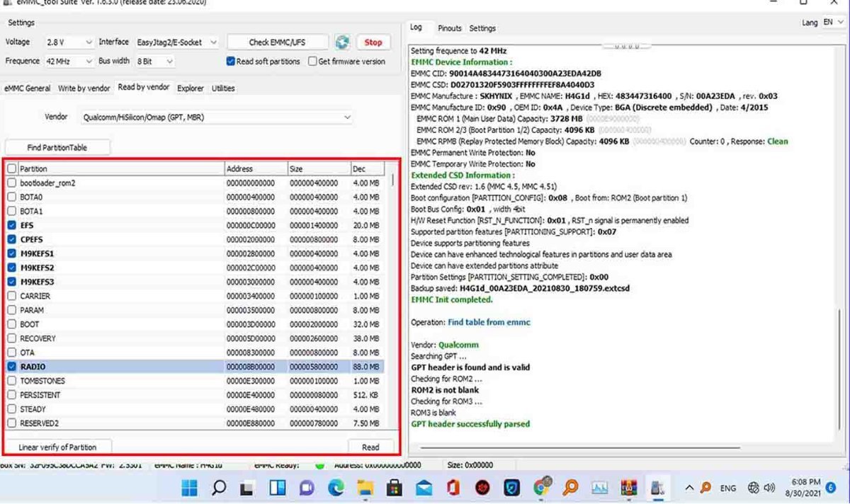850x504 pixels.
Task: Open the notification center badge
Action: 831,487
